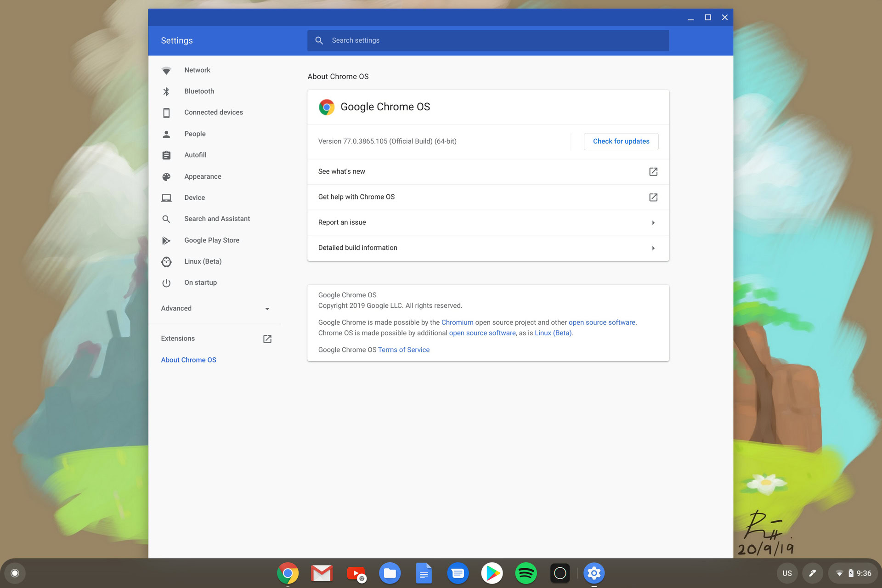Click the stylus tools icon in the shelf

click(x=812, y=573)
